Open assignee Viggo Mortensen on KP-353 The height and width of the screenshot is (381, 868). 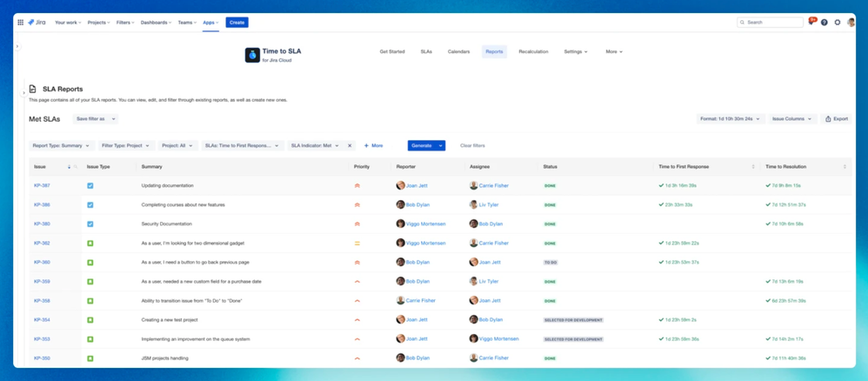[x=499, y=339]
